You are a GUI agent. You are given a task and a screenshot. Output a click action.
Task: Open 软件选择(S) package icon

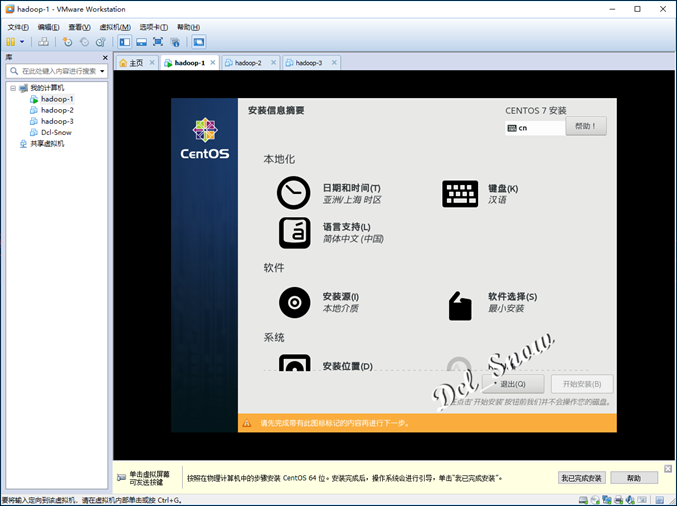(x=460, y=306)
